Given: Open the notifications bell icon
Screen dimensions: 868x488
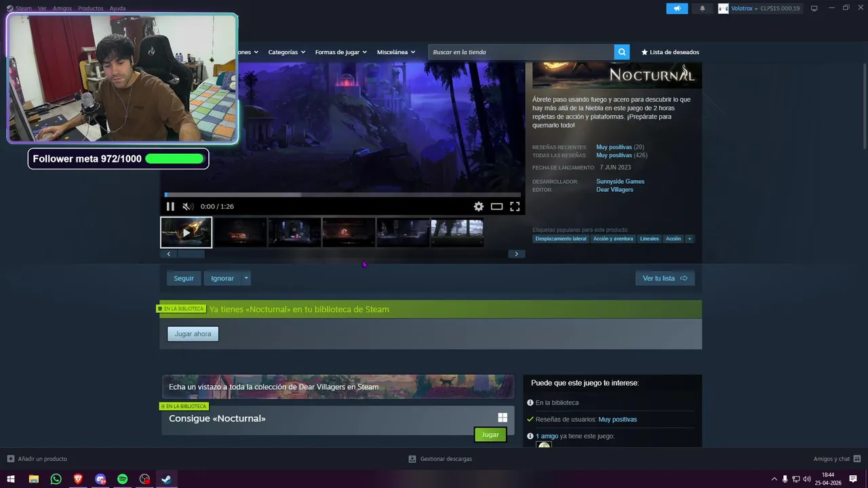Looking at the screenshot, I should [703, 8].
